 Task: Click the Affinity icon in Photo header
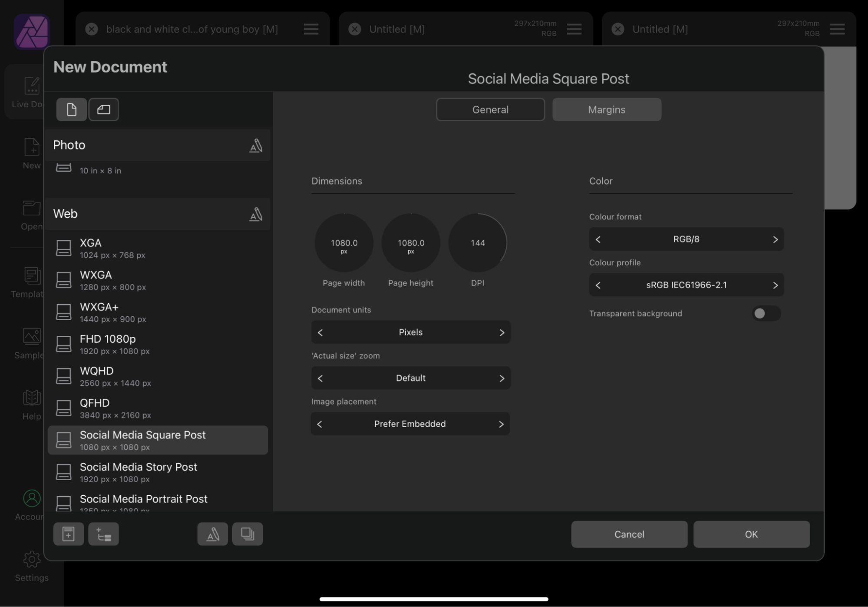(256, 146)
